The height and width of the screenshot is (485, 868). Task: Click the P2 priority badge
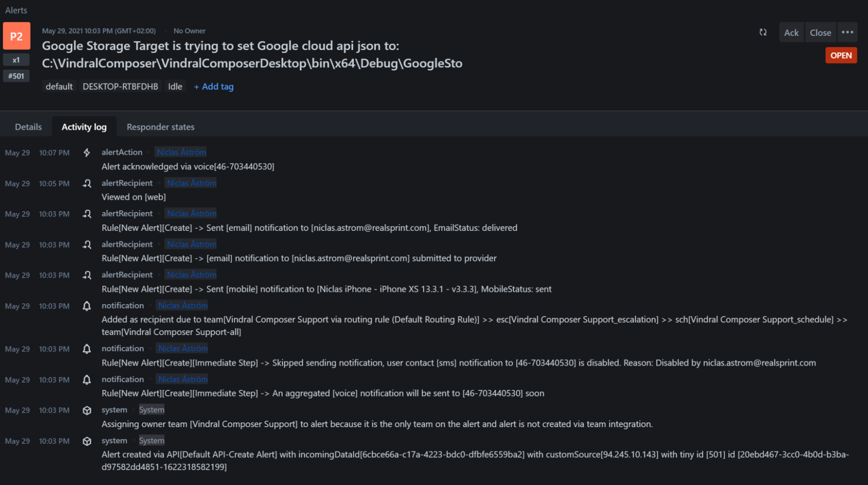(x=17, y=36)
